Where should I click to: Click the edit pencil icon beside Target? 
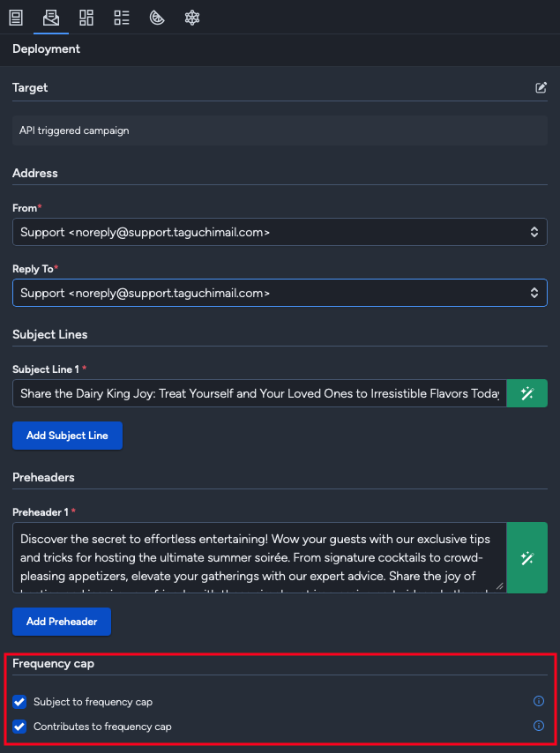pyautogui.click(x=541, y=87)
